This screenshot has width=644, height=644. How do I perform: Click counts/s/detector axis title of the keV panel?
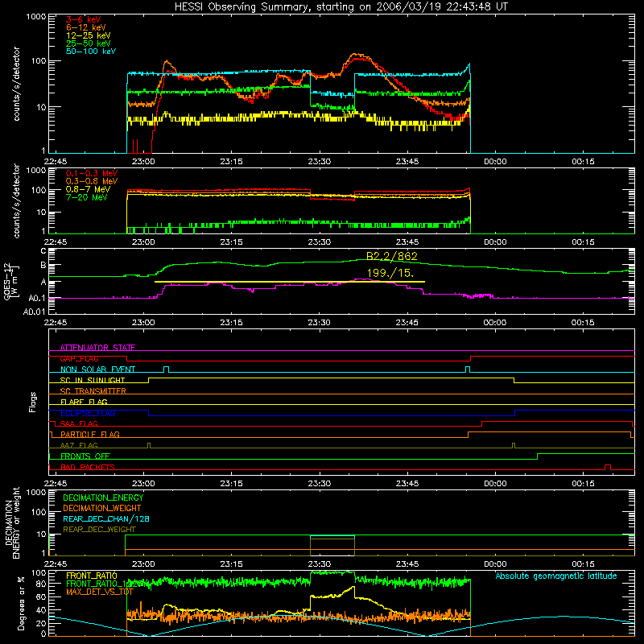coord(16,84)
